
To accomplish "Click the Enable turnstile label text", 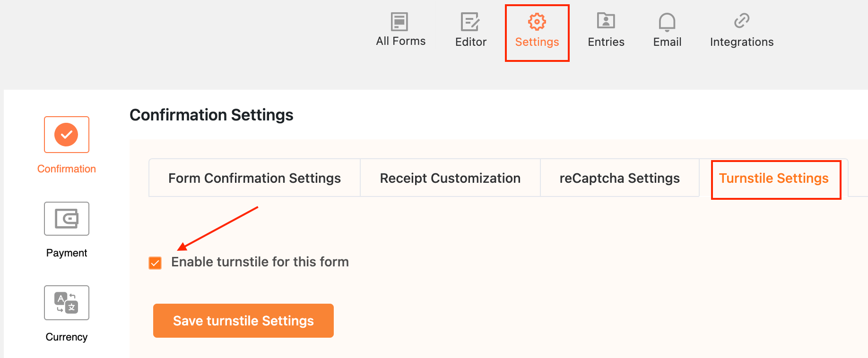I will point(260,262).
